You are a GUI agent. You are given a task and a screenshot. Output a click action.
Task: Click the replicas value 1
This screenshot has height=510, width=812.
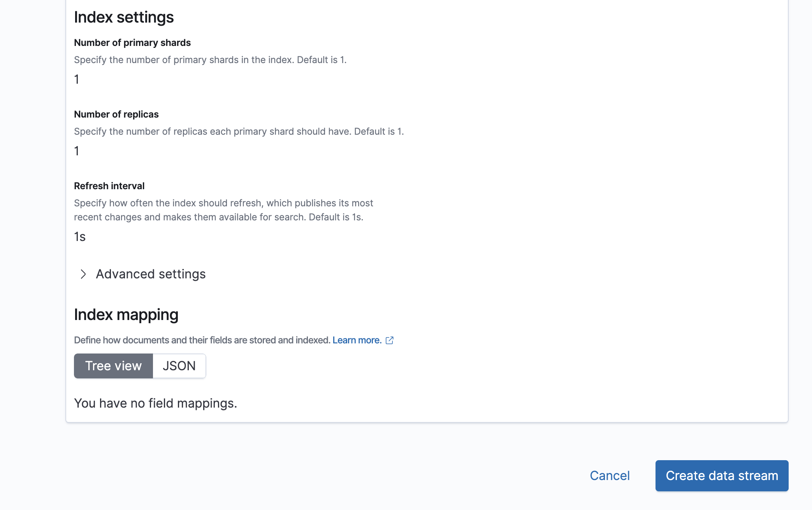pos(77,151)
